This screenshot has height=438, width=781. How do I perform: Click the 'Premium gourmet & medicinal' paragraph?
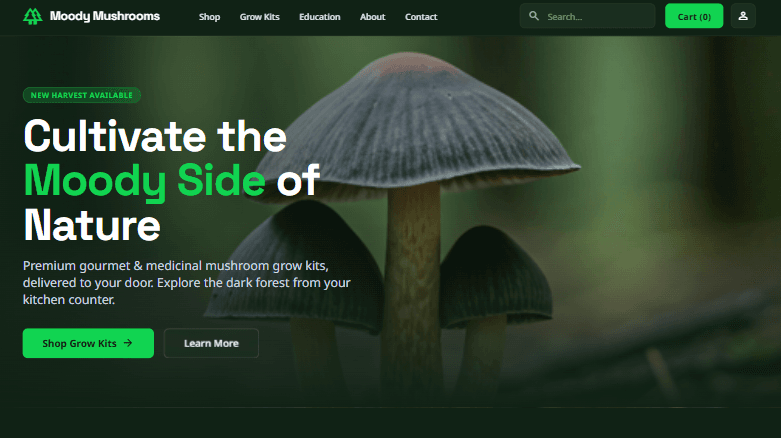pyautogui.click(x=187, y=283)
